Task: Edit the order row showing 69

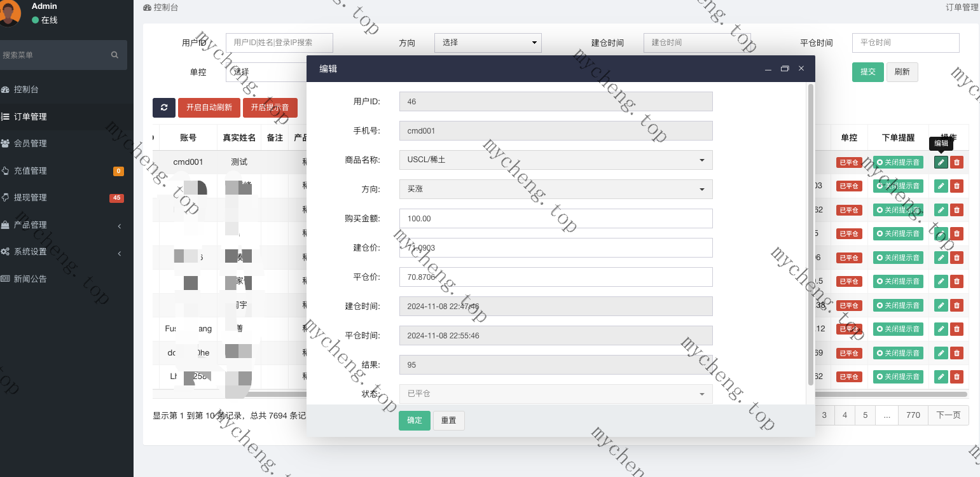Action: pyautogui.click(x=941, y=353)
